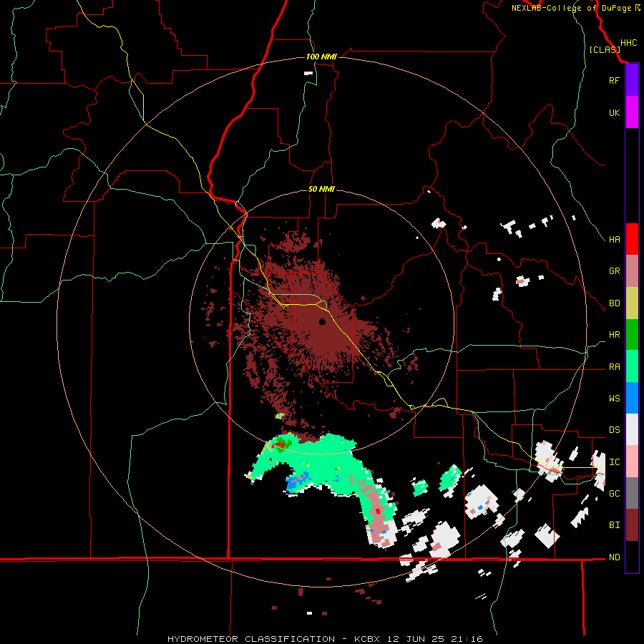Click the BD legend label
The height and width of the screenshot is (644, 644).
pos(614,303)
